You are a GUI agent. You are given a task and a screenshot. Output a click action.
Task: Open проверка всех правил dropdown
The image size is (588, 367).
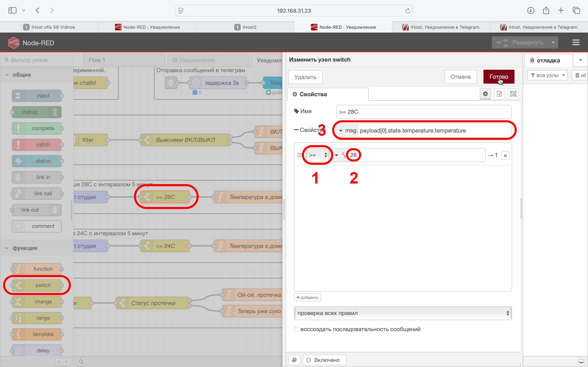(x=403, y=313)
